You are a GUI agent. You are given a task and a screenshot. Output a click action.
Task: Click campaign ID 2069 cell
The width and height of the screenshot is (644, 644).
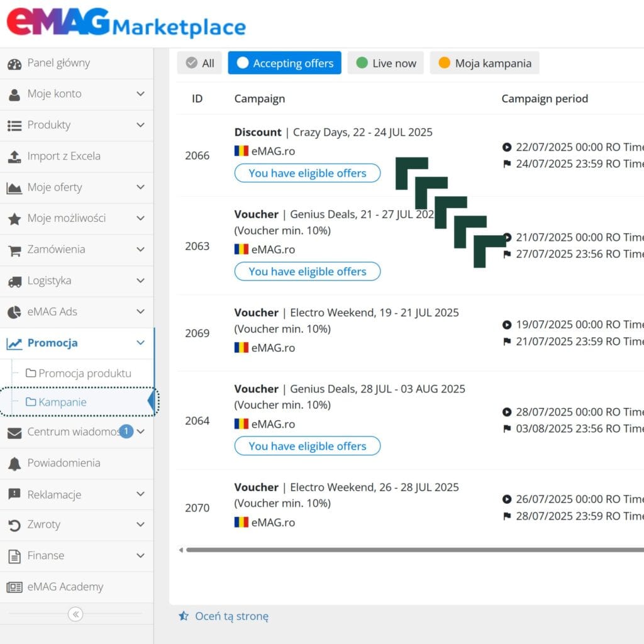point(197,333)
